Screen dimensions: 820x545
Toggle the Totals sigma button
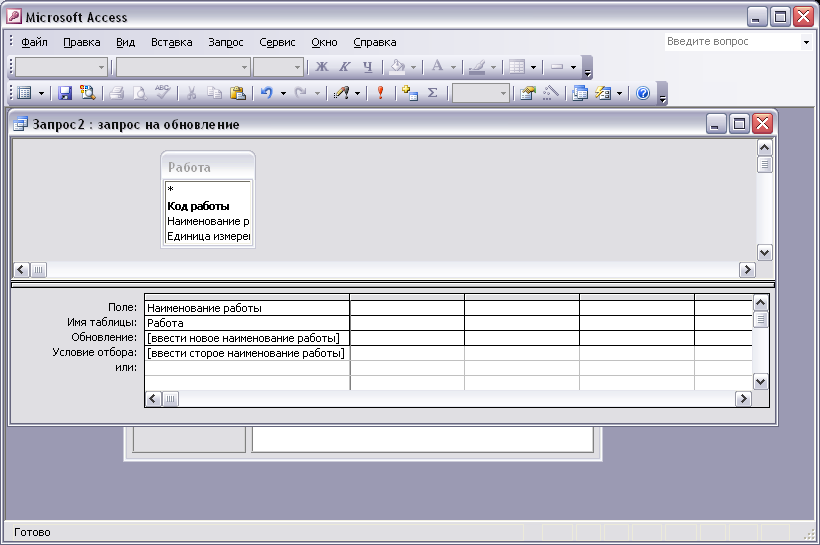432,93
